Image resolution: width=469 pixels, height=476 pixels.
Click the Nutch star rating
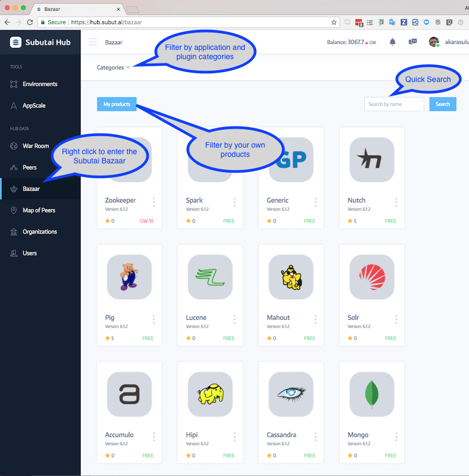click(x=352, y=221)
